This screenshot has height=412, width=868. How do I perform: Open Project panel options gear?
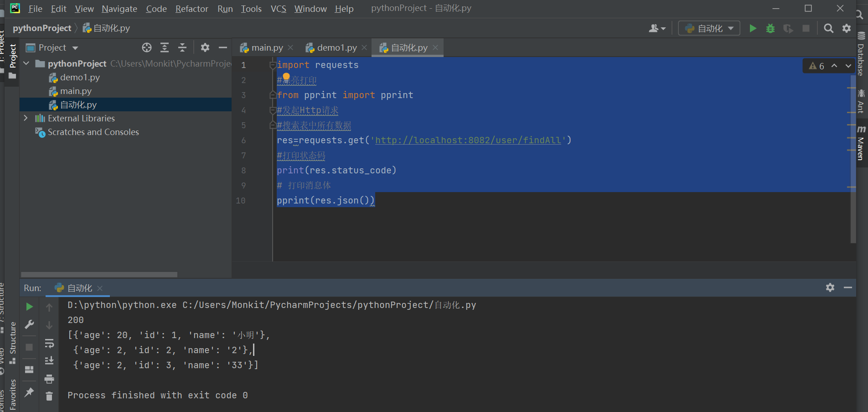pyautogui.click(x=205, y=47)
